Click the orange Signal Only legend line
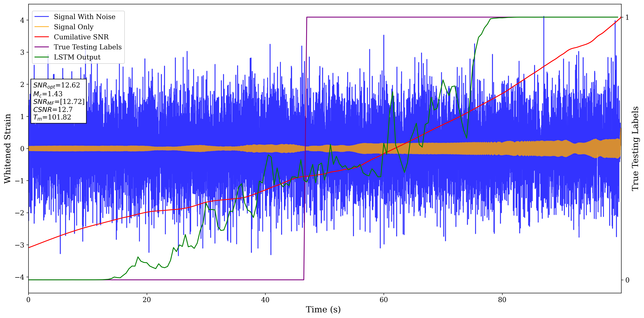The image size is (644, 318). 42,27
